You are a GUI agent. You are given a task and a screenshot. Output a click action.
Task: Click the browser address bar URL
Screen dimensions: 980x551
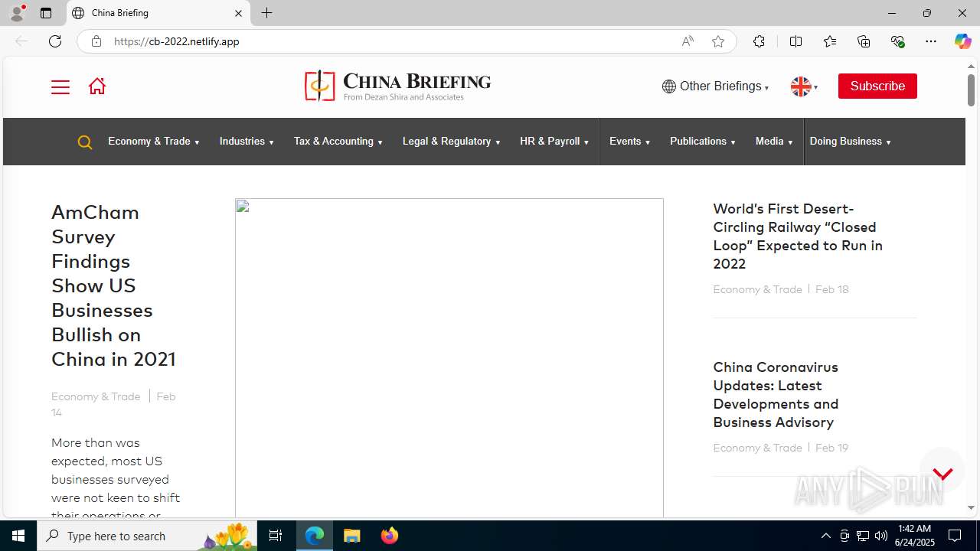coord(177,41)
